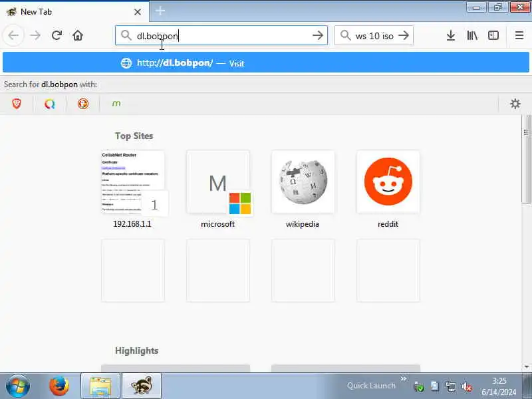This screenshot has width=532, height=399.
Task: Toggle the sidebar view
Action: 493,35
